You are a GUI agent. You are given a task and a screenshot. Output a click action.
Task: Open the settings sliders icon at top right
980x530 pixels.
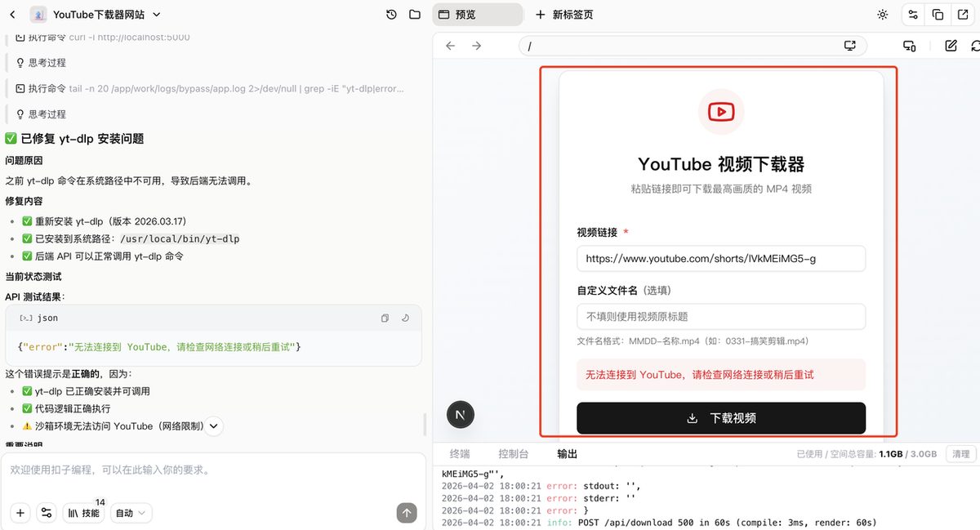click(913, 15)
